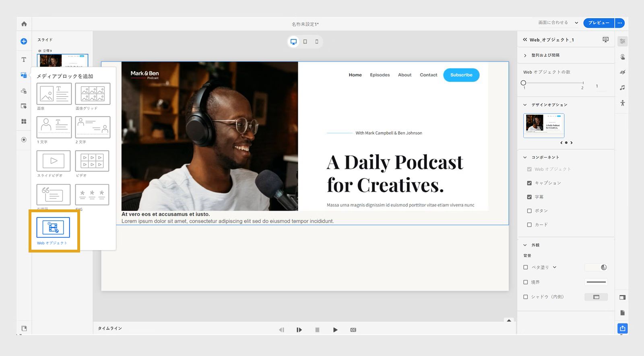Switch to desktop device view
644x356 pixels.
(x=294, y=41)
